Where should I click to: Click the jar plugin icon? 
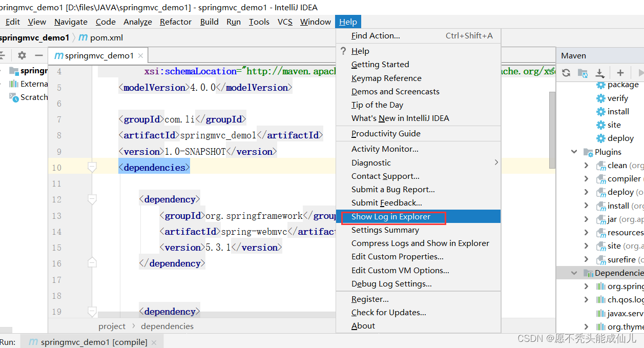click(x=600, y=219)
